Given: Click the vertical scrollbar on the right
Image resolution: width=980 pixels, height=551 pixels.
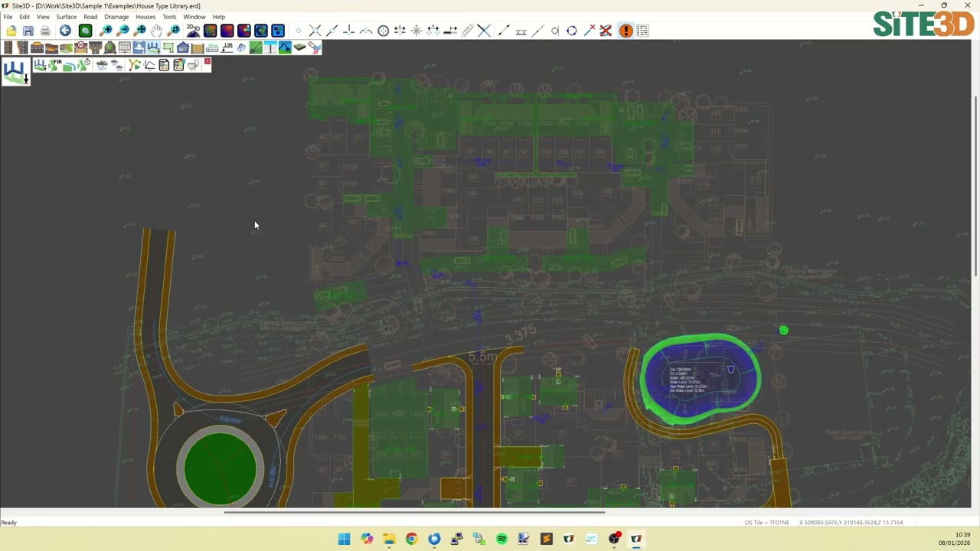Looking at the screenshot, I should pos(975,187).
